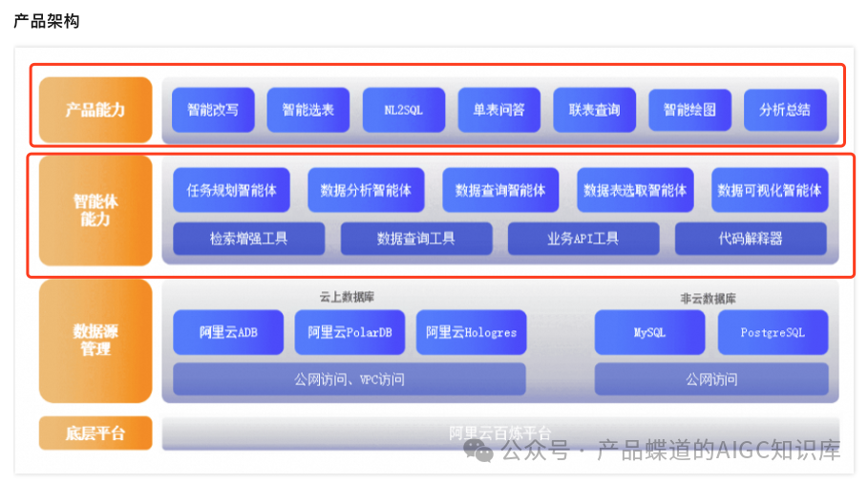Click the 智能体能力 orange label block

(x=95, y=210)
